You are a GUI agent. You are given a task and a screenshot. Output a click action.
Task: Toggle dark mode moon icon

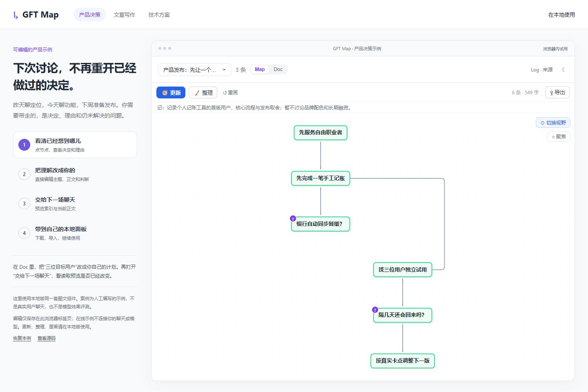coord(563,70)
